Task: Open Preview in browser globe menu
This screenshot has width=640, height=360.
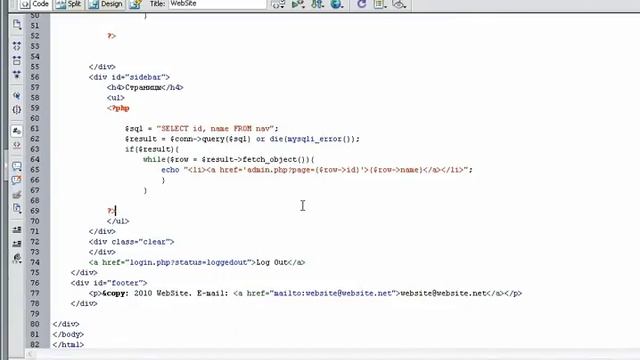Action: click(337, 4)
